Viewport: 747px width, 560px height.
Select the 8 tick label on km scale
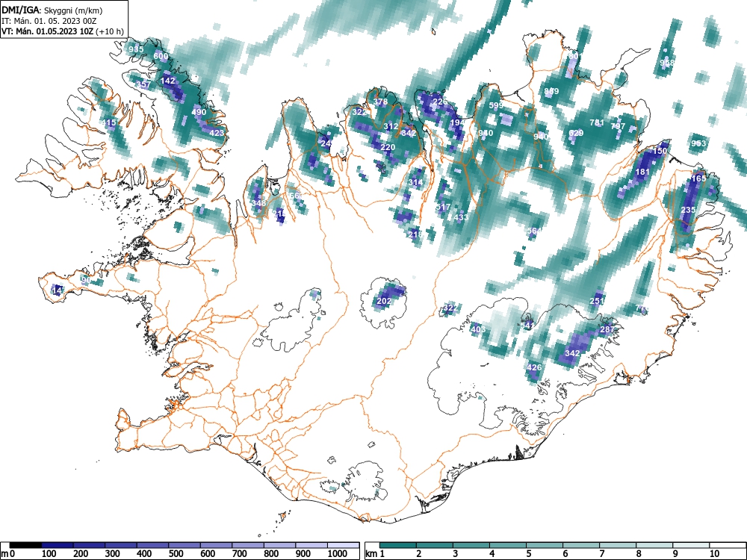(639, 554)
